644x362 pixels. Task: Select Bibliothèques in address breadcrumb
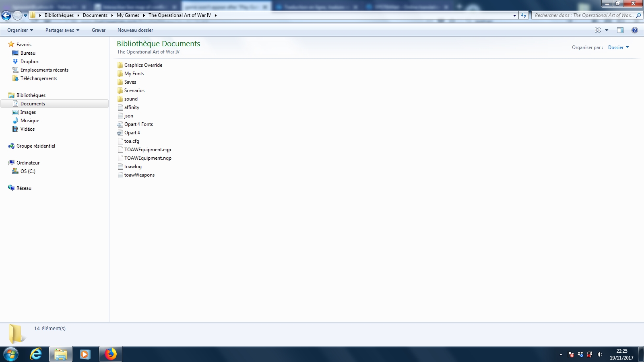(59, 15)
